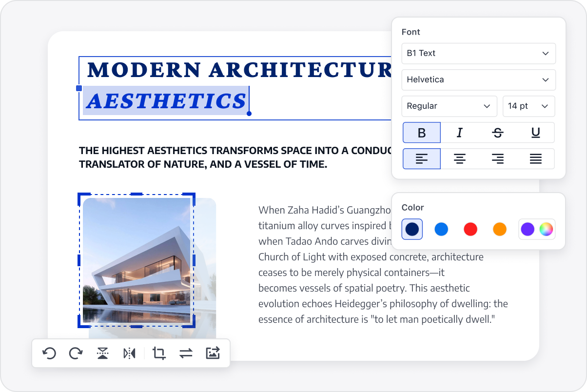The image size is (587, 392).
Task: Flip the image vertically
Action: pyautogui.click(x=102, y=353)
